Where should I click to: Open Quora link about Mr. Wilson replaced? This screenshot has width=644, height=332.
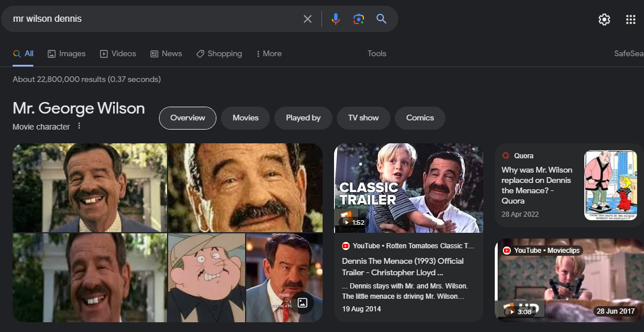[x=537, y=185]
